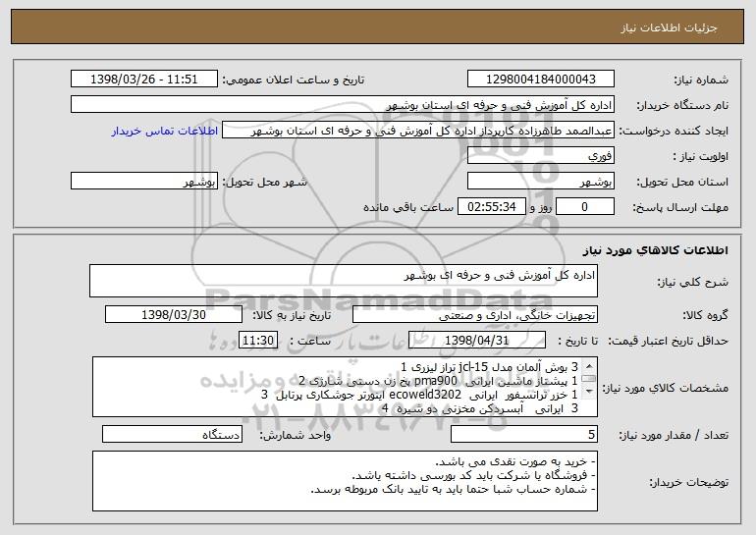
Task: Click the شهر محل تحویل field
Action: 144,182
